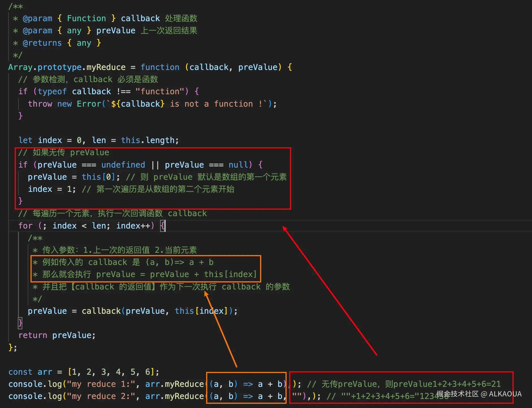Click the null keyword
Image resolution: width=532 pixels, height=408 pixels.
pyautogui.click(x=238, y=165)
